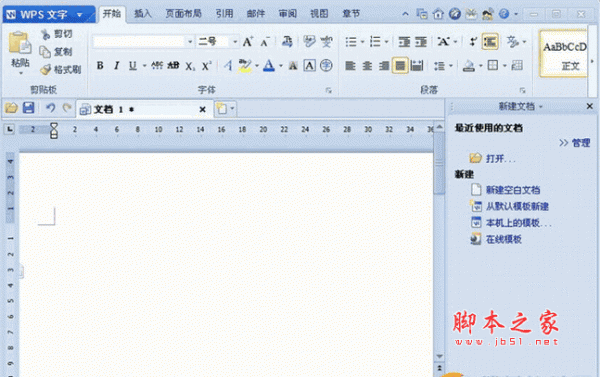Expand the bullet list dropdown arrow
The height and width of the screenshot is (377, 600).
click(362, 42)
